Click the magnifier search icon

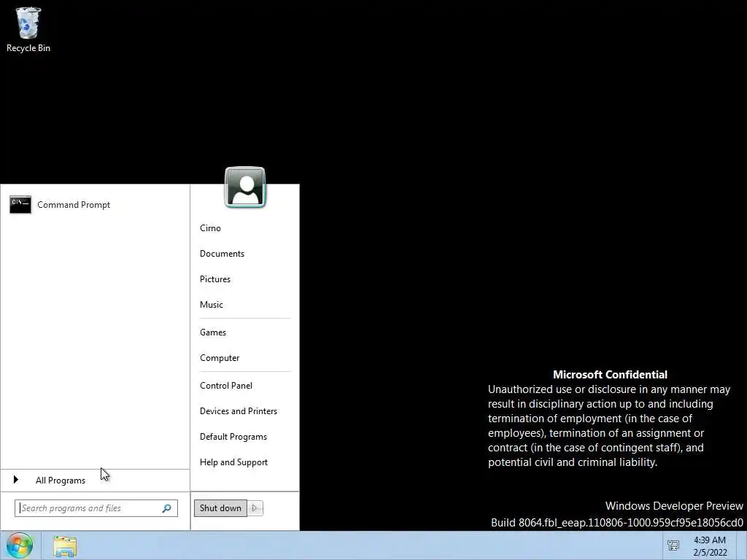pyautogui.click(x=167, y=508)
